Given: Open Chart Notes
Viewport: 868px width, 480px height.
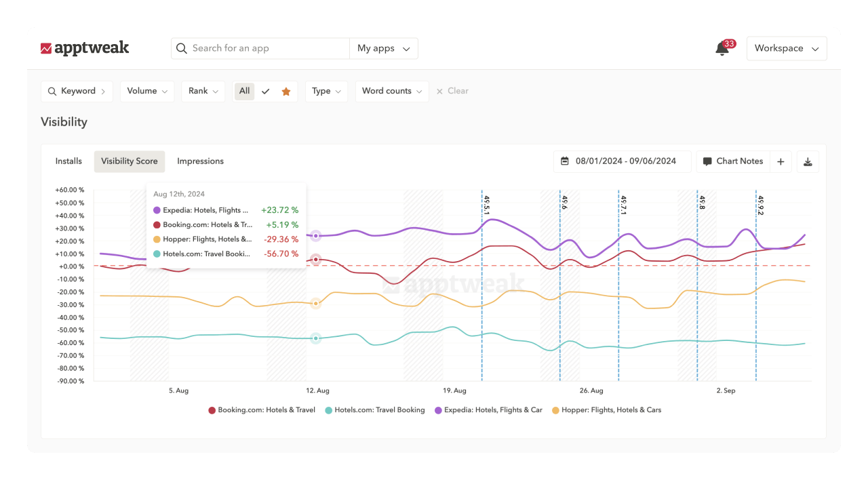Looking at the screenshot, I should coord(733,161).
